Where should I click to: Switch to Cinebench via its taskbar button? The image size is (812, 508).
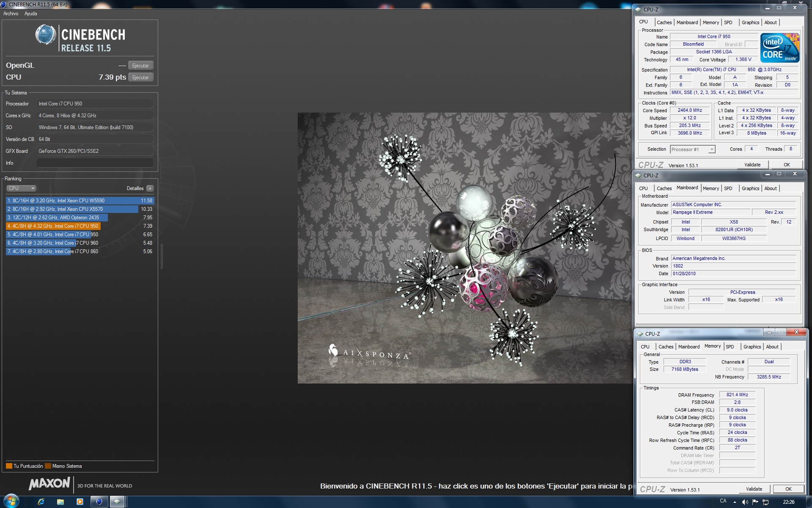[99, 502]
